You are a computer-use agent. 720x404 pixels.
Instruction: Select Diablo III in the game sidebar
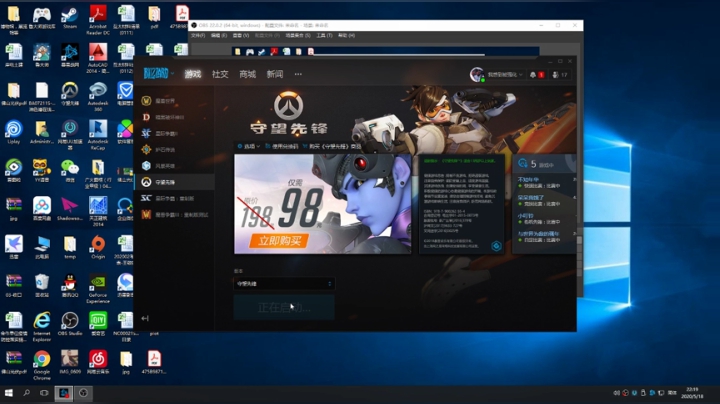[x=174, y=117]
